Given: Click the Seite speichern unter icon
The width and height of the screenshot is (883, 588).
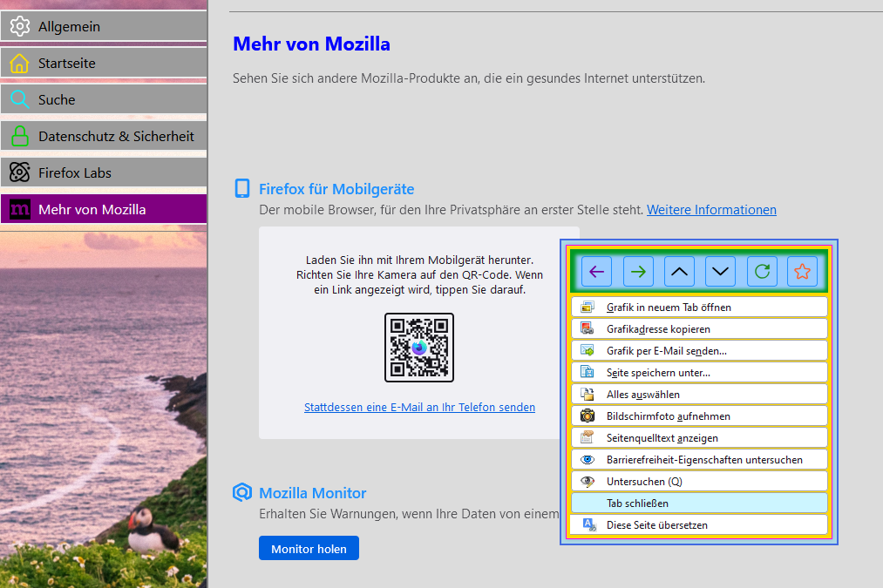Looking at the screenshot, I should pyautogui.click(x=588, y=372).
